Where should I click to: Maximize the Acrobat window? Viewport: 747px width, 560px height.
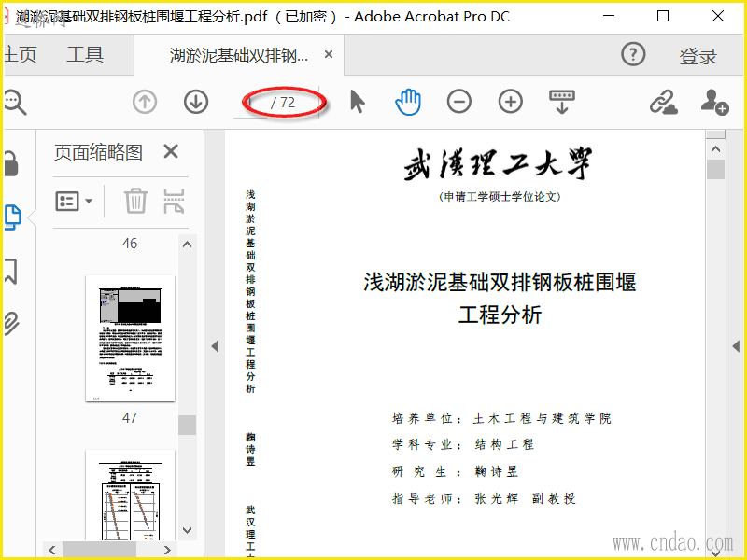(x=663, y=16)
